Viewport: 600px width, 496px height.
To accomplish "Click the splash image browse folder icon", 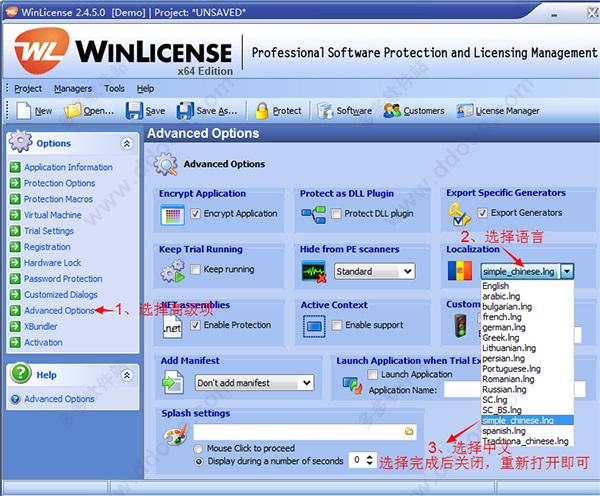I will pos(409,431).
